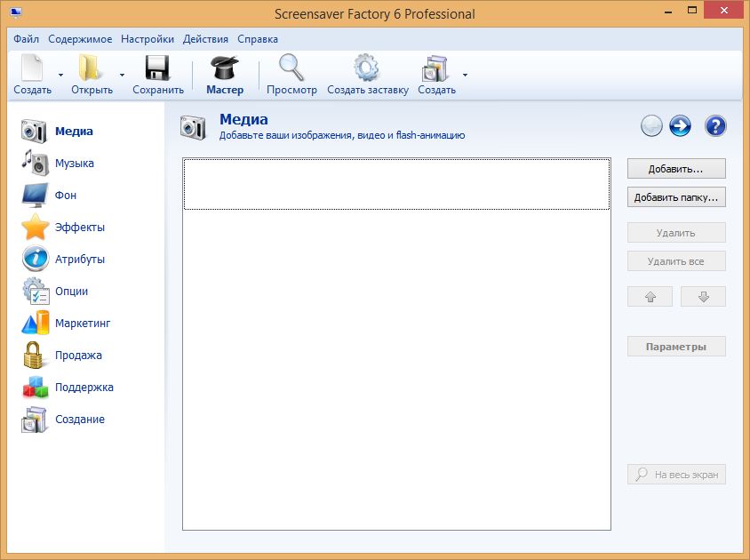This screenshot has height=560, width=750.
Task: Click the blue forward arrow button
Action: 681,126
